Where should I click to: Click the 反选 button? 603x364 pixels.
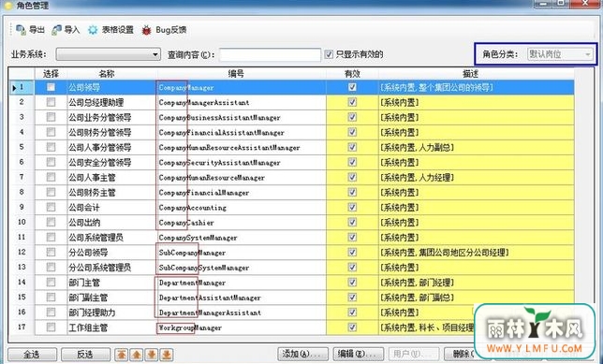tap(85, 355)
